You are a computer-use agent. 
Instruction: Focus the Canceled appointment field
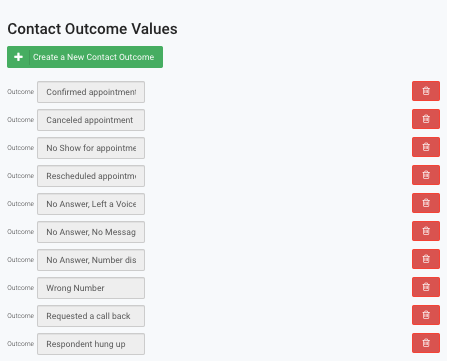click(x=91, y=120)
